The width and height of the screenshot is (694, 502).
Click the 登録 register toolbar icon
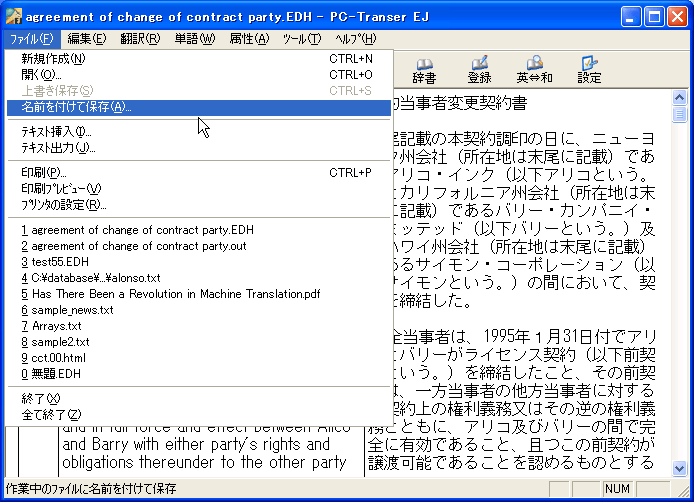point(479,69)
